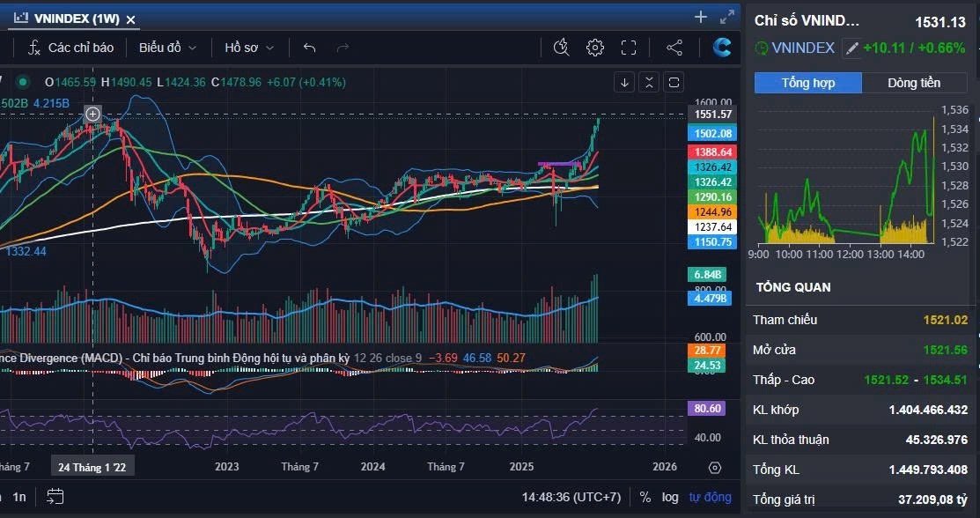Edit the VNINDEX symbol with the pencil icon

pyautogui.click(x=851, y=48)
